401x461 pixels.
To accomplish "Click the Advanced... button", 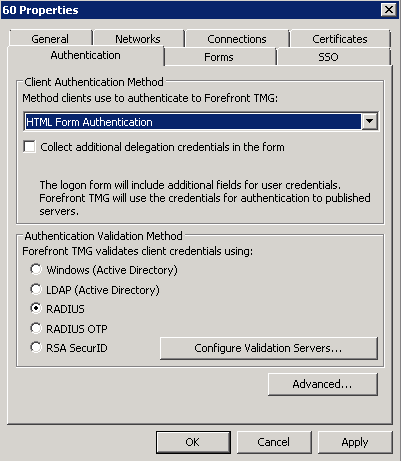I will (323, 384).
